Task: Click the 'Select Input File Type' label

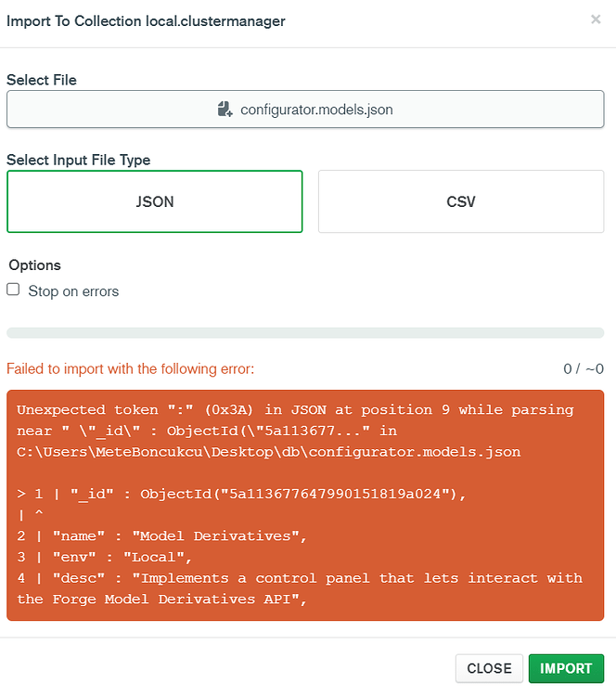Action: [79, 161]
